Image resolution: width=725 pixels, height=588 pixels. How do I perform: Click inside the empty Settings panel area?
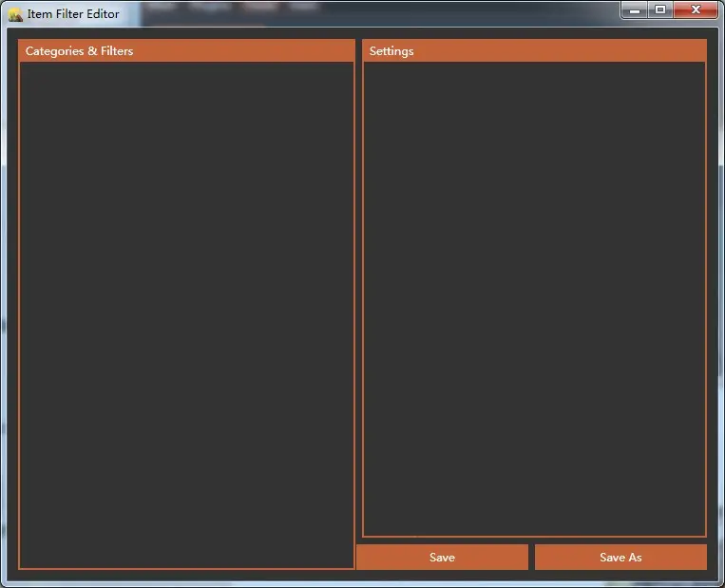[x=534, y=299]
